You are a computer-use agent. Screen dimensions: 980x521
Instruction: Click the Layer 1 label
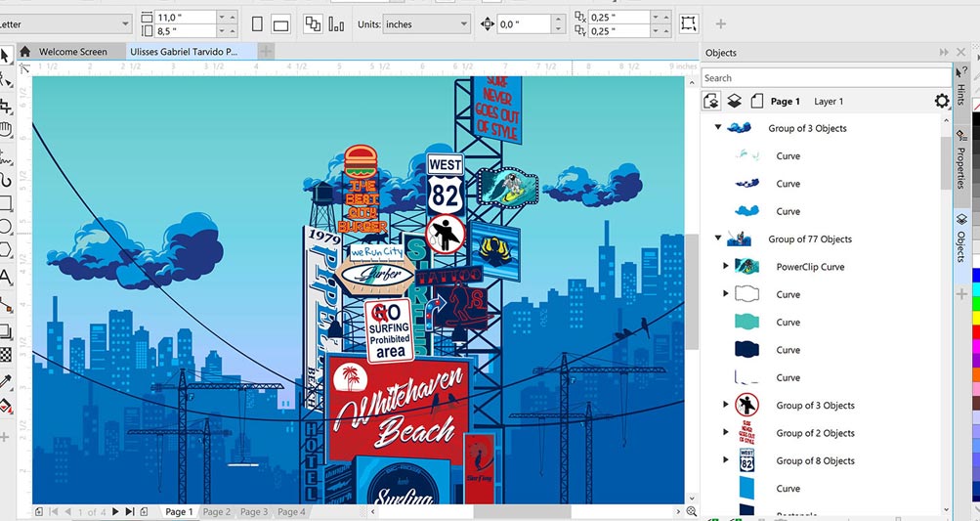(829, 102)
